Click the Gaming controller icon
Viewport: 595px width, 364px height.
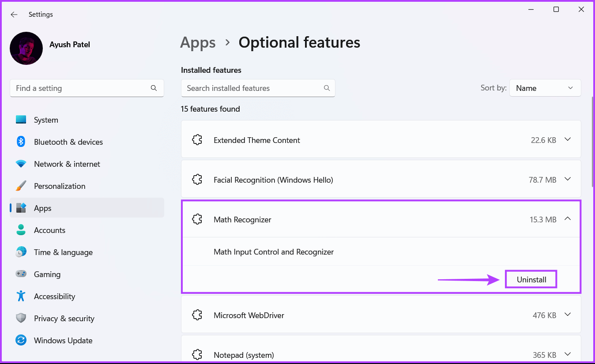[x=21, y=274]
